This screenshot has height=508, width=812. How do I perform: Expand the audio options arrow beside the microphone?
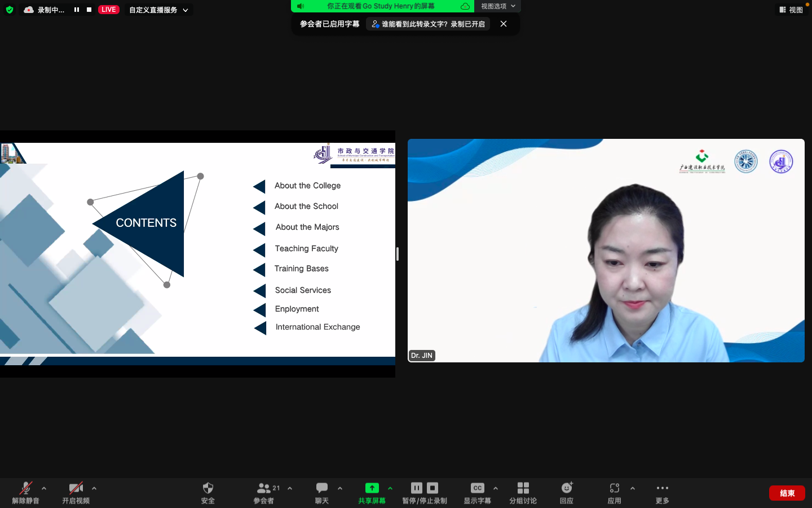click(44, 488)
